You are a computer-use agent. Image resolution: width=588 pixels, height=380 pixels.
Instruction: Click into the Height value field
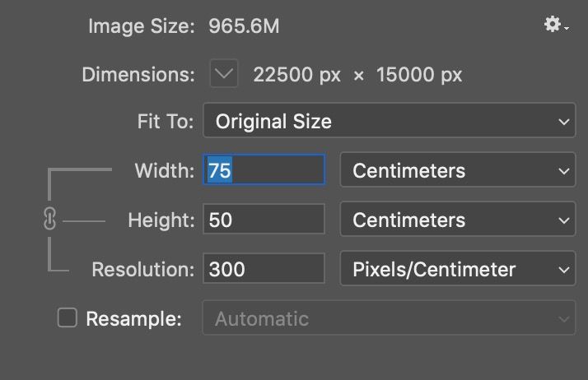[x=264, y=220]
